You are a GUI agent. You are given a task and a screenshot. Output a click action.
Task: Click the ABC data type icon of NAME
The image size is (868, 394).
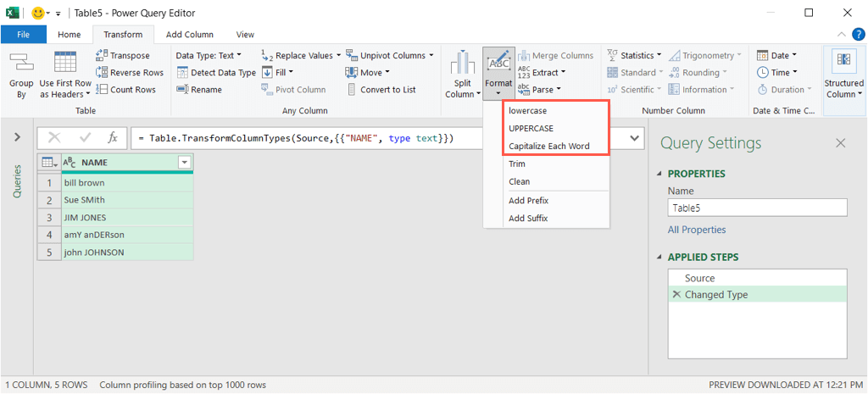70,163
